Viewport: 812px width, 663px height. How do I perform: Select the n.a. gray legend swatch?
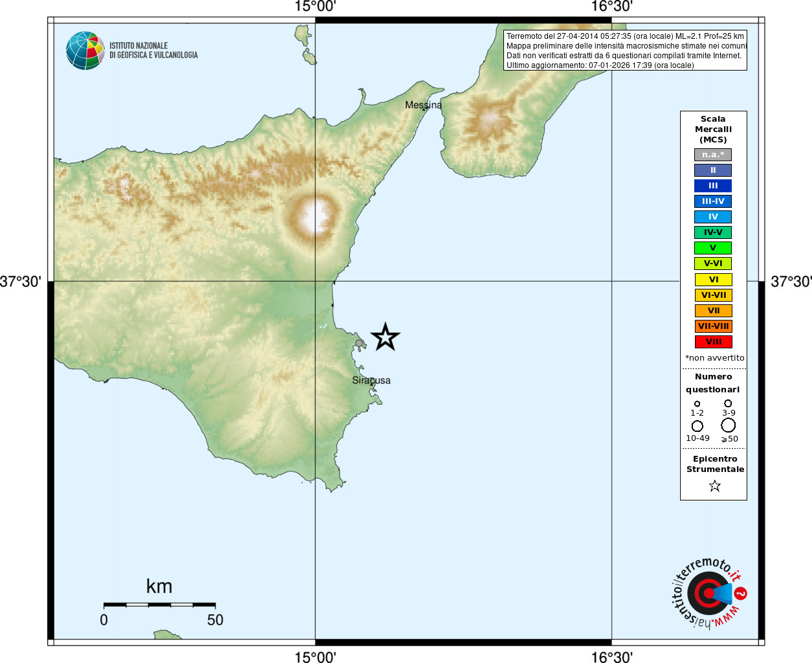click(713, 155)
